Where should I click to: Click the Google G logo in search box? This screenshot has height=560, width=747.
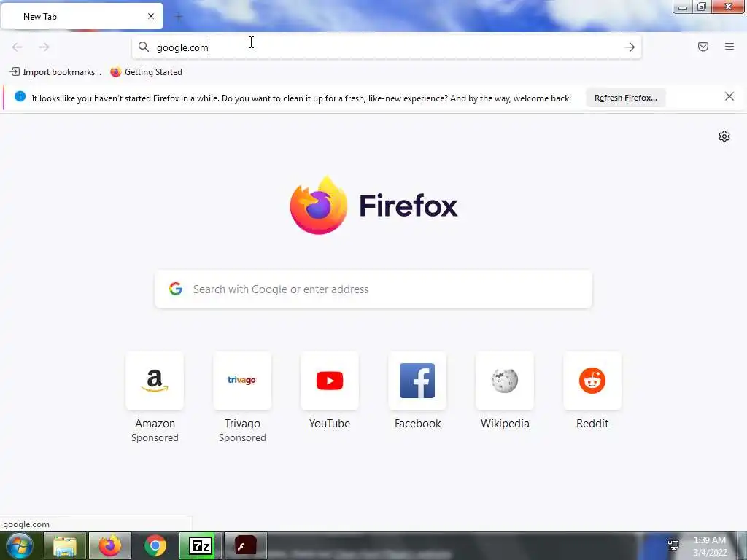[176, 289]
